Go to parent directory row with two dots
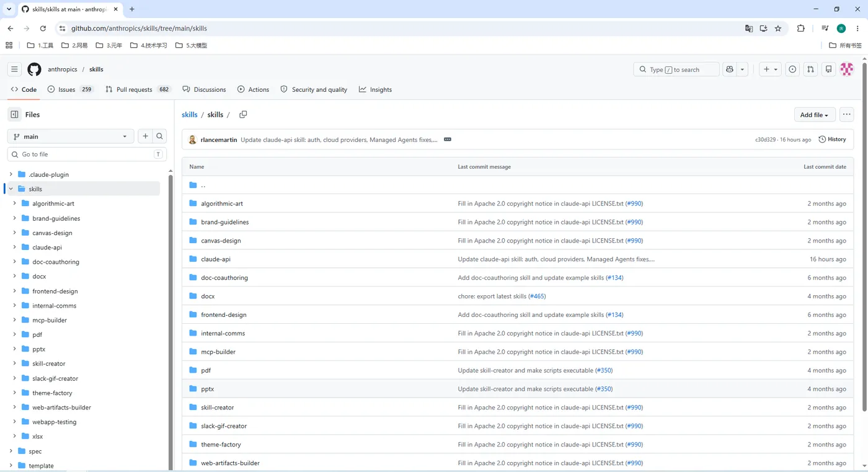Viewport: 868px width, 472px height. point(518,185)
